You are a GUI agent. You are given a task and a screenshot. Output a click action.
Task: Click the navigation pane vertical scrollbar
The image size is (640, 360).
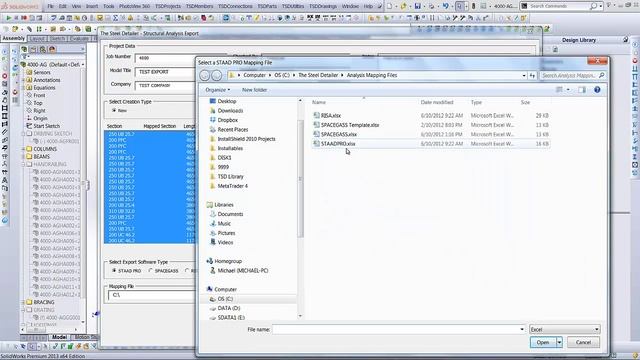[300, 180]
